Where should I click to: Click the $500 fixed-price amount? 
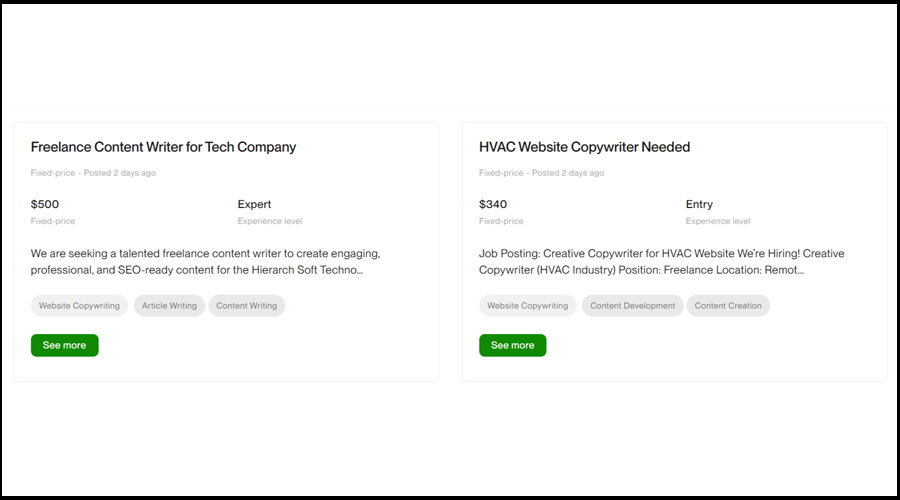(x=45, y=204)
